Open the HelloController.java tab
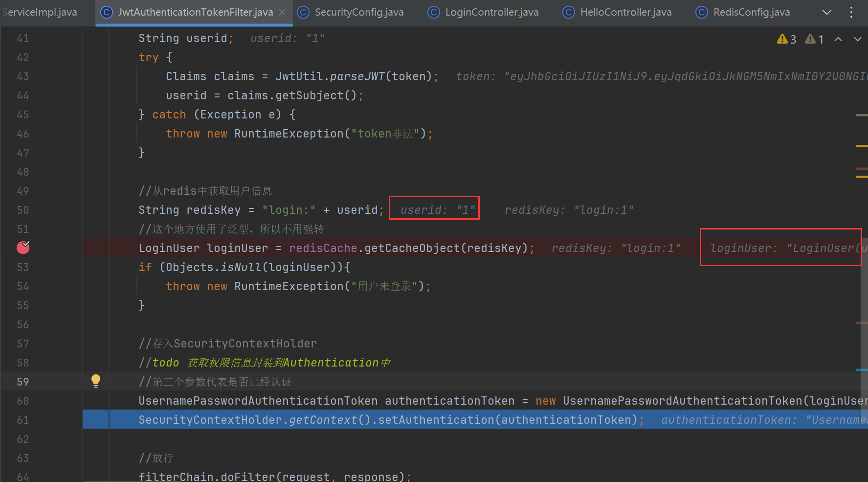This screenshot has height=482, width=868. [617, 12]
